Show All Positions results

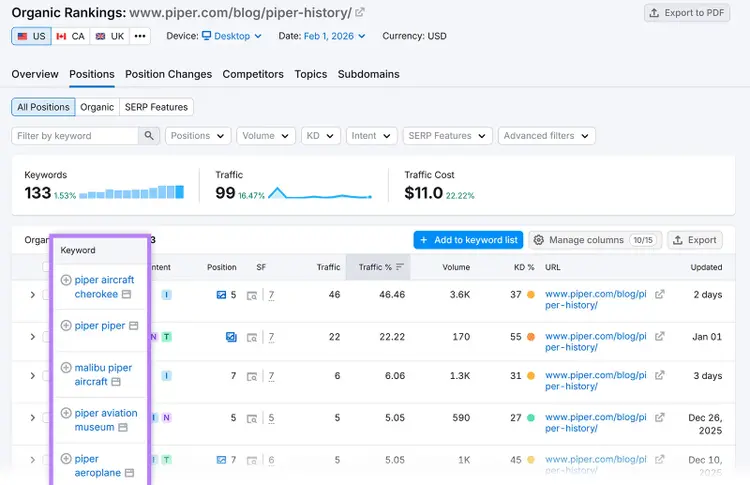(x=43, y=107)
